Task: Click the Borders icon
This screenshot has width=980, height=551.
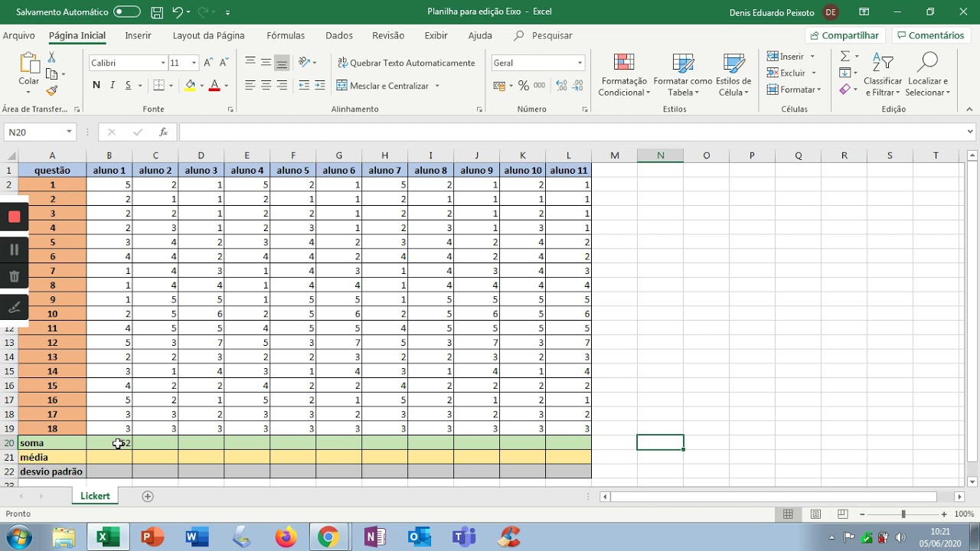Action: [x=158, y=86]
